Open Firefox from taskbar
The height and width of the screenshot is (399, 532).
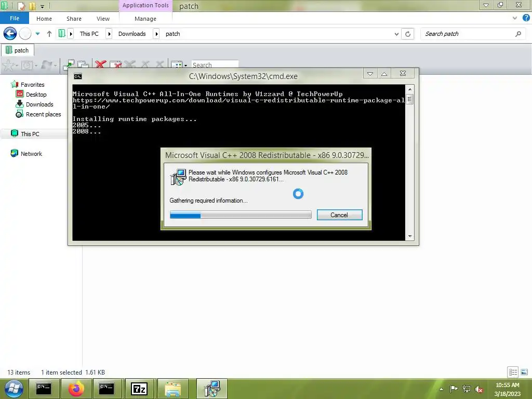76,389
